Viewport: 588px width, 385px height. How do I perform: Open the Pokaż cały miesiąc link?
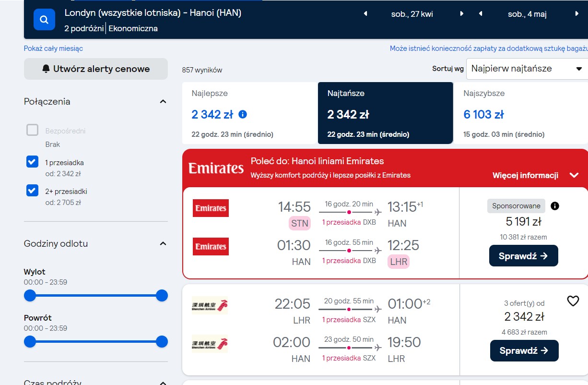[53, 48]
